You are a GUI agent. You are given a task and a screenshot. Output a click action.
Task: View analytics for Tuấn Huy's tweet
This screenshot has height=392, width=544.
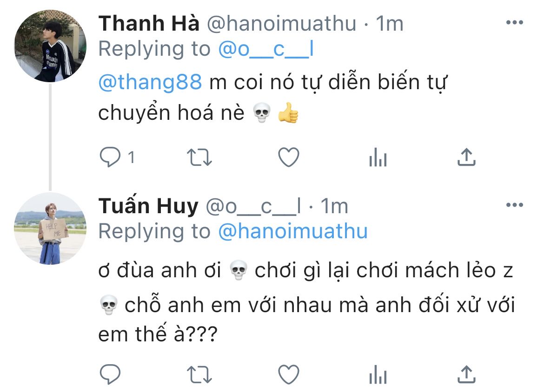(x=378, y=374)
